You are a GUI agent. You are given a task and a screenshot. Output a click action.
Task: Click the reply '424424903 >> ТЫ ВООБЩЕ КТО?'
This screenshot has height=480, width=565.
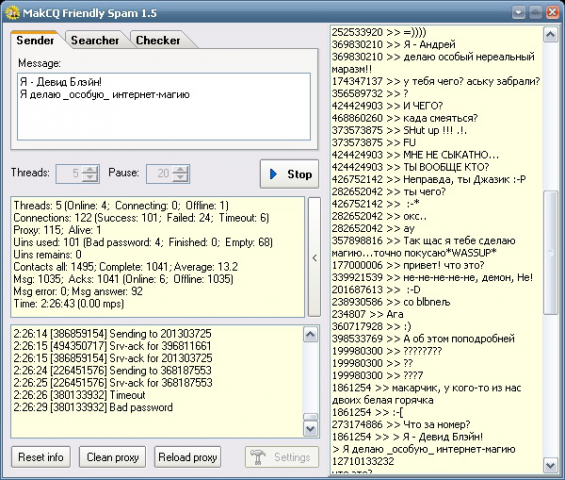[410, 167]
